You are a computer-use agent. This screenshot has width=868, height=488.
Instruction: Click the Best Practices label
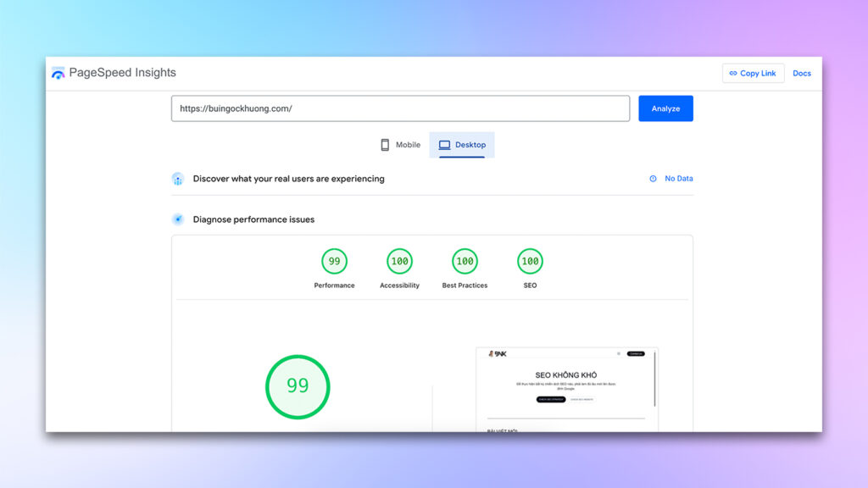click(465, 286)
